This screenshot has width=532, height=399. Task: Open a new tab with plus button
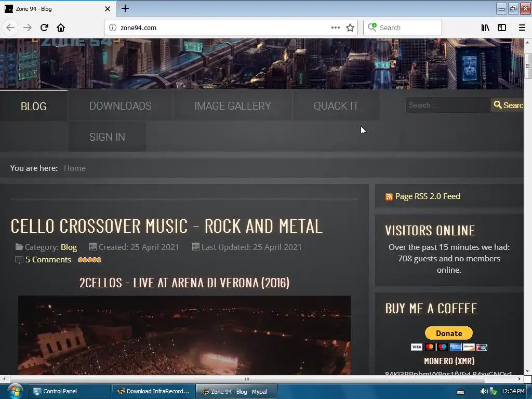point(125,8)
